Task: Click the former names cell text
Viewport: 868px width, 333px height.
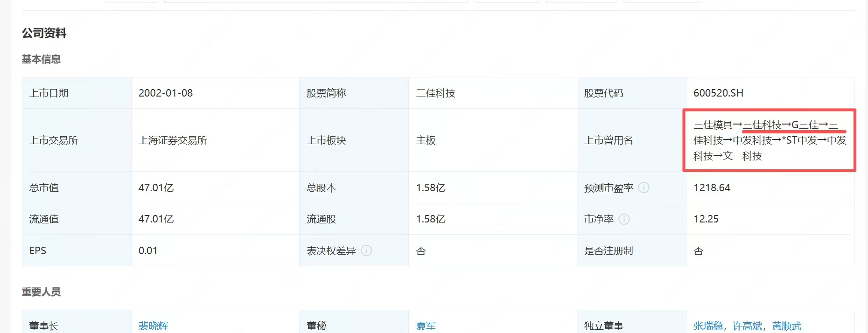Action: 770,140
